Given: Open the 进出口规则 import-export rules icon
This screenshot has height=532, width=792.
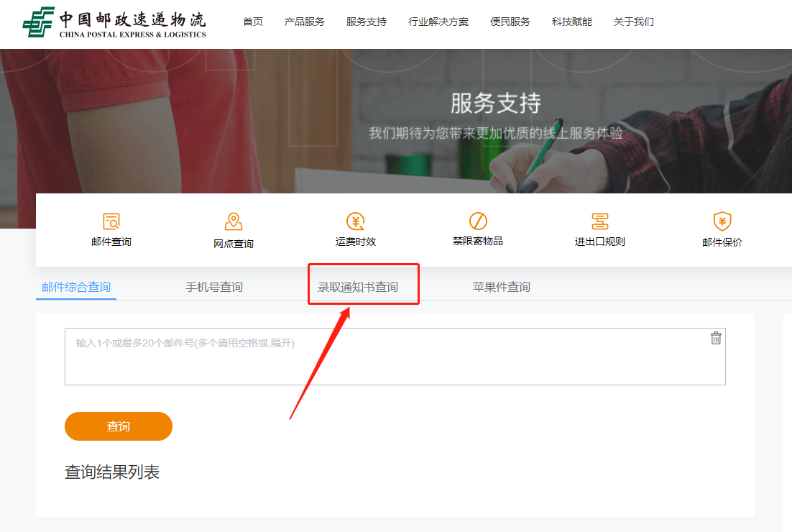Looking at the screenshot, I should tap(600, 221).
